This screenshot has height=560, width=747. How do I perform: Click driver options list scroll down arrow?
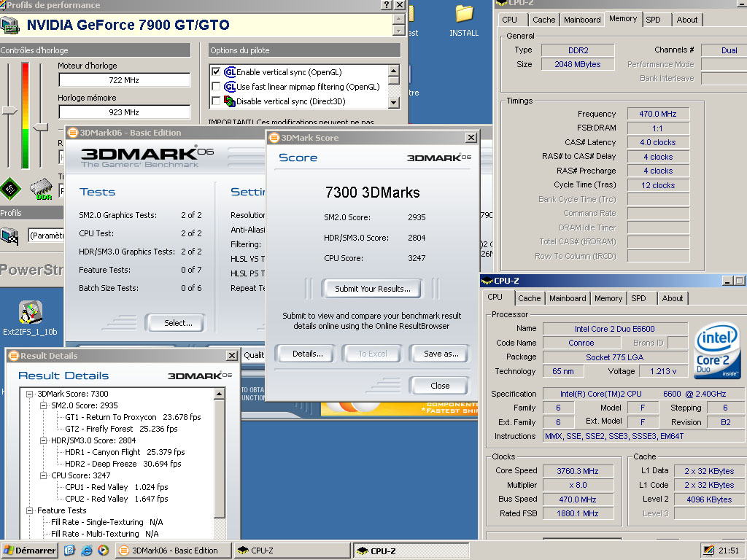coord(393,102)
